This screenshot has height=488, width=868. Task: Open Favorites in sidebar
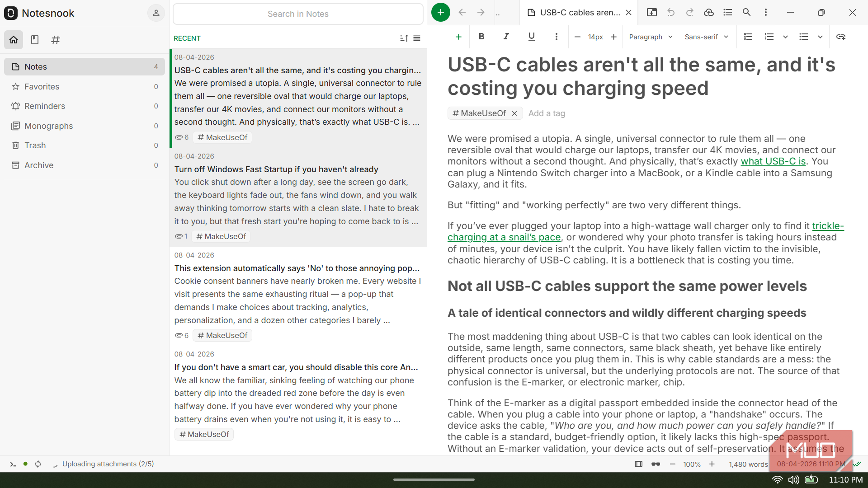click(85, 86)
